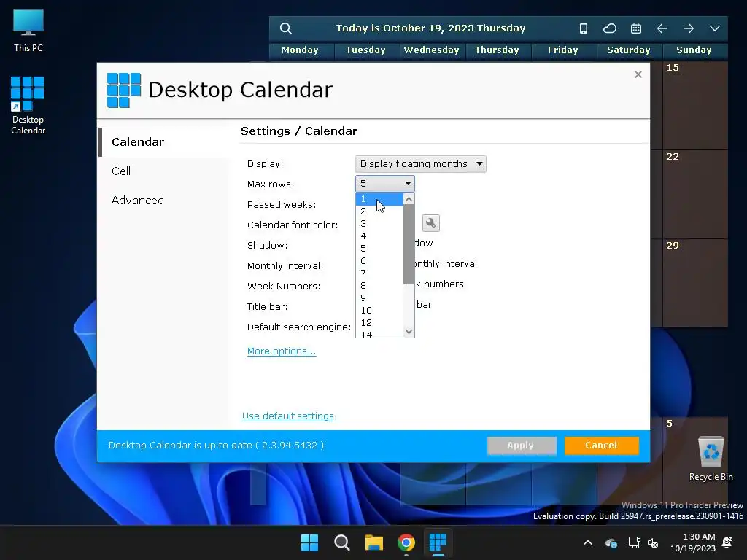Select 5 in Max rows list
Screen dimensions: 747x560
[x=379, y=248]
